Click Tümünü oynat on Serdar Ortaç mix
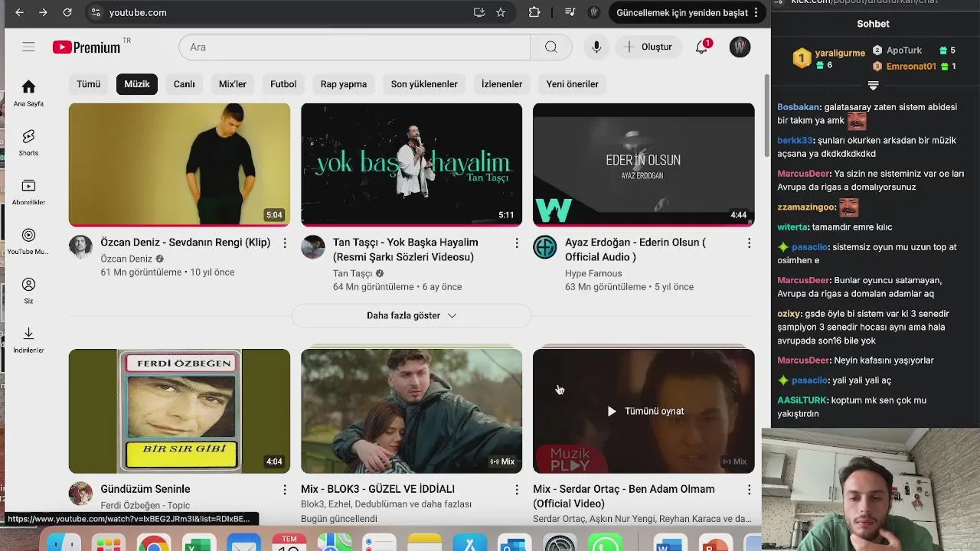This screenshot has height=551, width=980. [645, 411]
